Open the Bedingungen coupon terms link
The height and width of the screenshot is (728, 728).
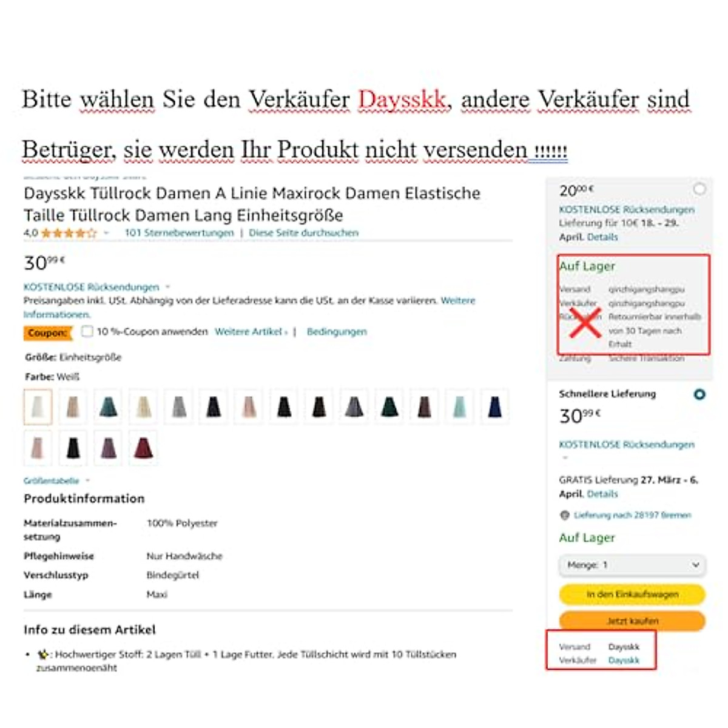pos(337,332)
